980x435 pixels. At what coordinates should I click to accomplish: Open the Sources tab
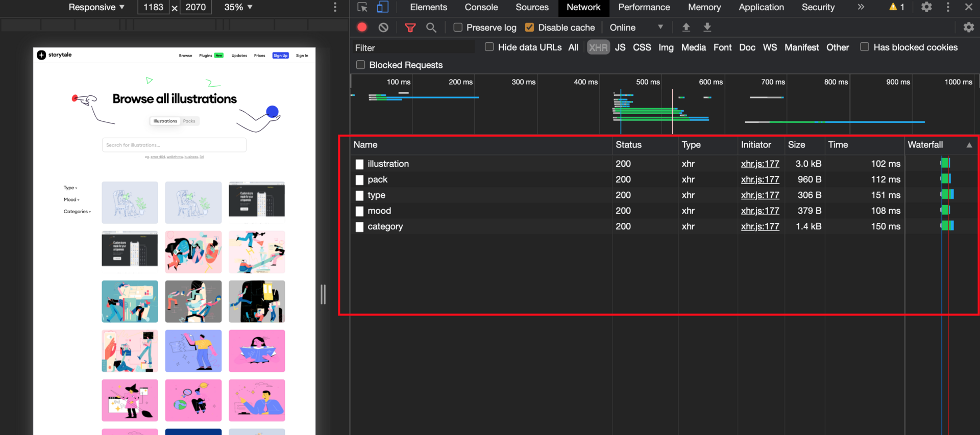532,7
